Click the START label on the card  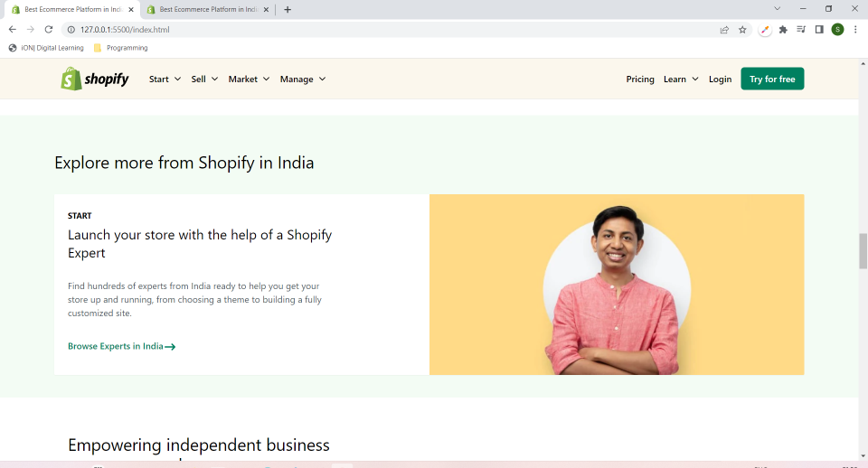click(x=80, y=216)
